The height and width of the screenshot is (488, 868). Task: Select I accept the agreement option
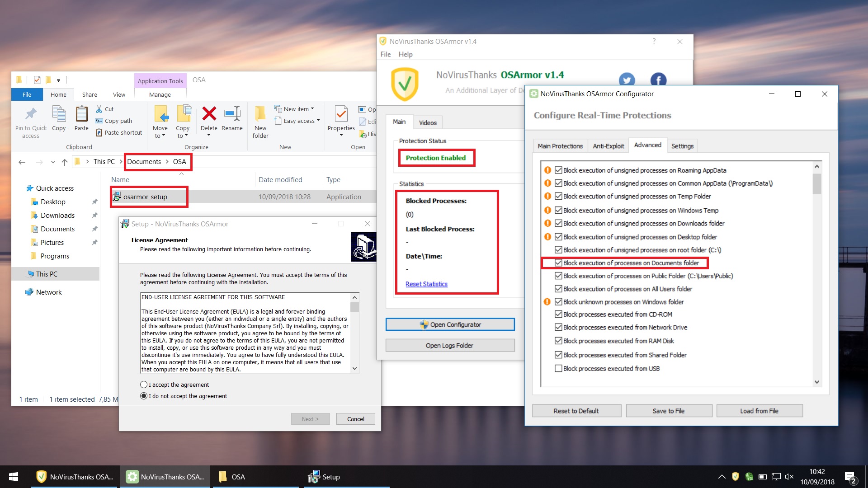[x=144, y=385]
